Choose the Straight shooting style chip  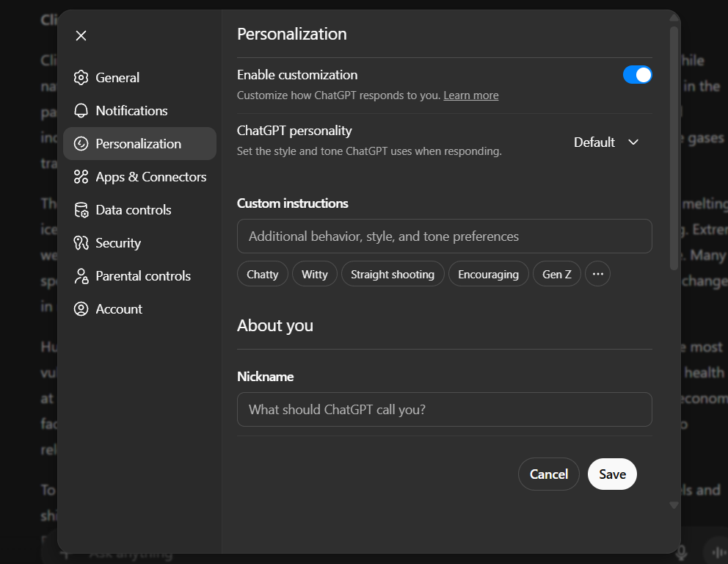coord(393,275)
